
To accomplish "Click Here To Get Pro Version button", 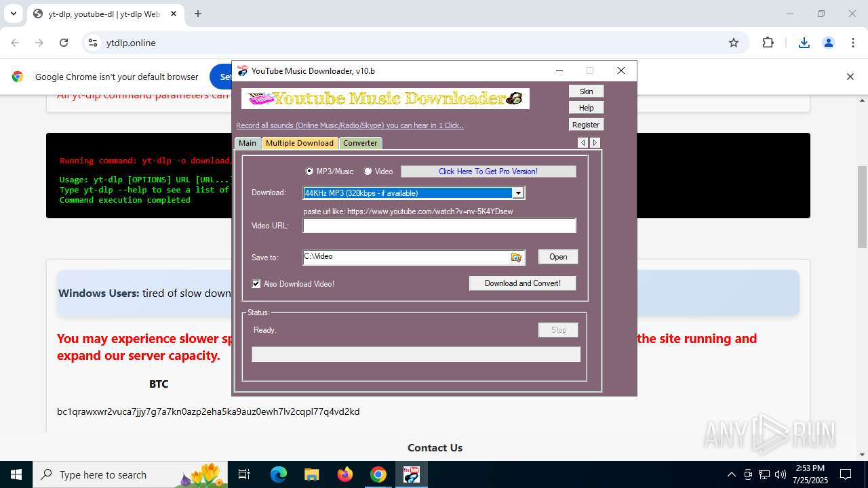I will (x=488, y=171).
